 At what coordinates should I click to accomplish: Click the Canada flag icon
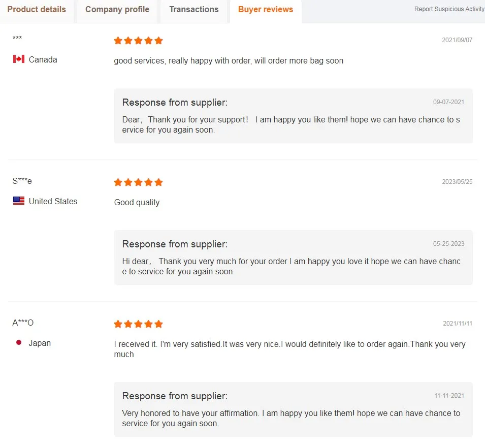19,59
